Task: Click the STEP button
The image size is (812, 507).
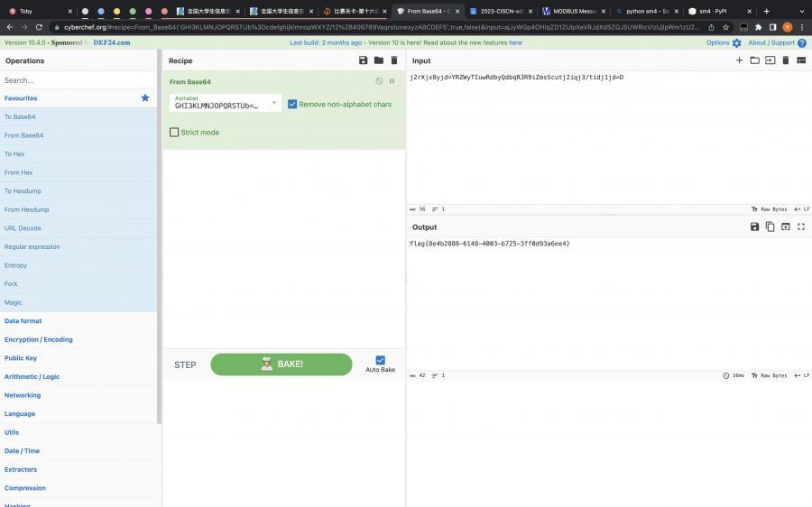Action: click(x=185, y=364)
